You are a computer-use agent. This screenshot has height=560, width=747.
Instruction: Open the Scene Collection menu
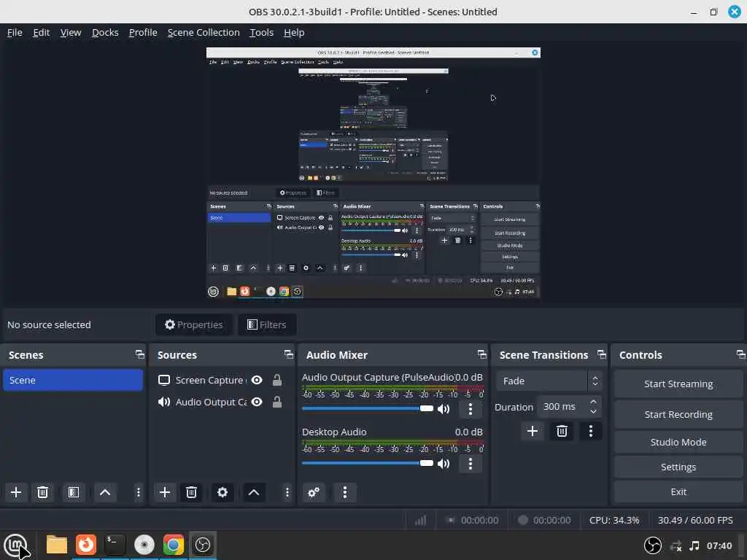[x=204, y=32]
